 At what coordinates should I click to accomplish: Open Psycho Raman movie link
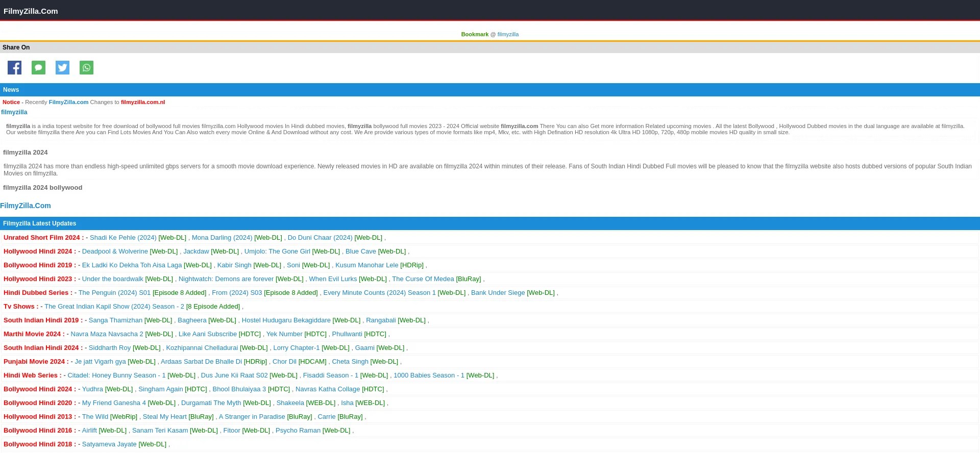[x=298, y=431]
